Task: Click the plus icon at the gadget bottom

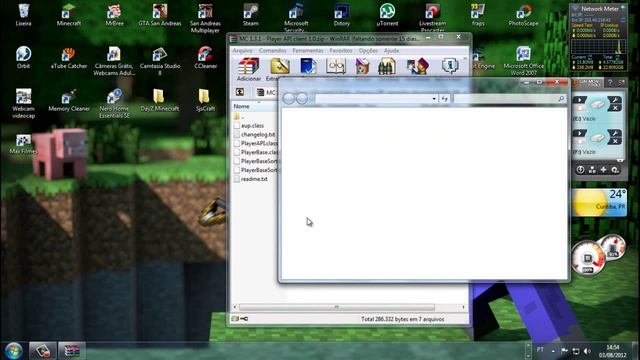Action: coord(603,170)
